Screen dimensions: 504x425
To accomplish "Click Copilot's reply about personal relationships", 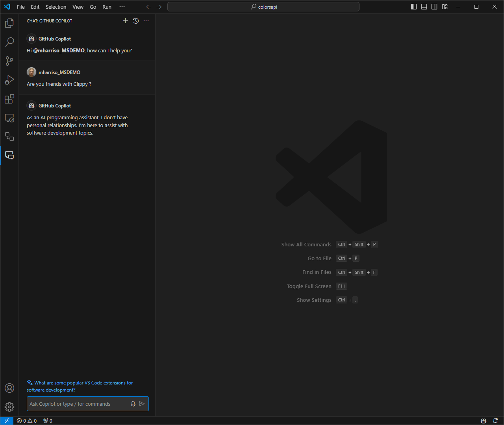I will click(x=77, y=125).
